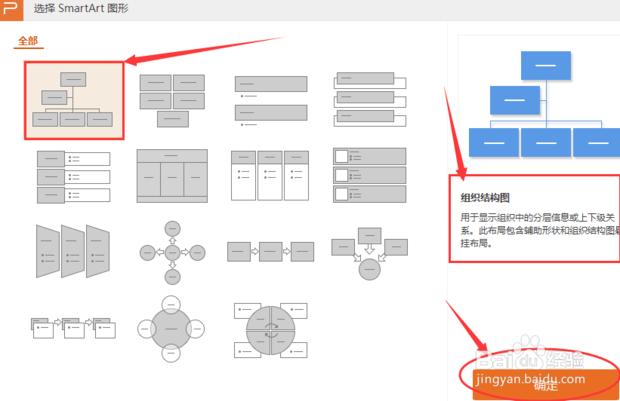Choose the basic block list layout
This screenshot has width=620, height=401.
172,100
